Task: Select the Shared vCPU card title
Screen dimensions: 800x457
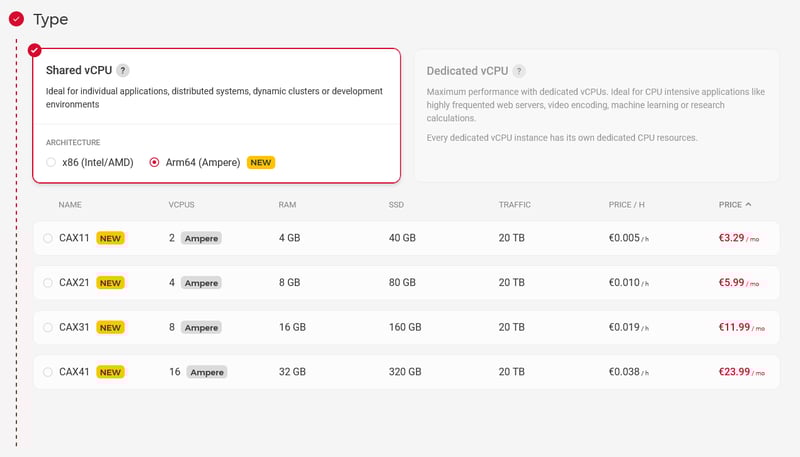Action: 79,70
